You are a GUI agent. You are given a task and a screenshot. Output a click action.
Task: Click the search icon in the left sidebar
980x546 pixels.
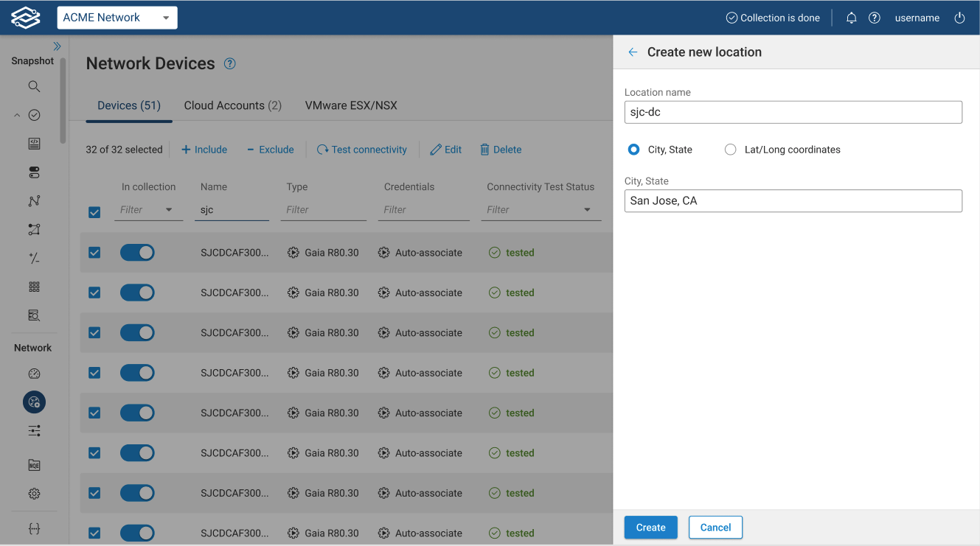34,86
